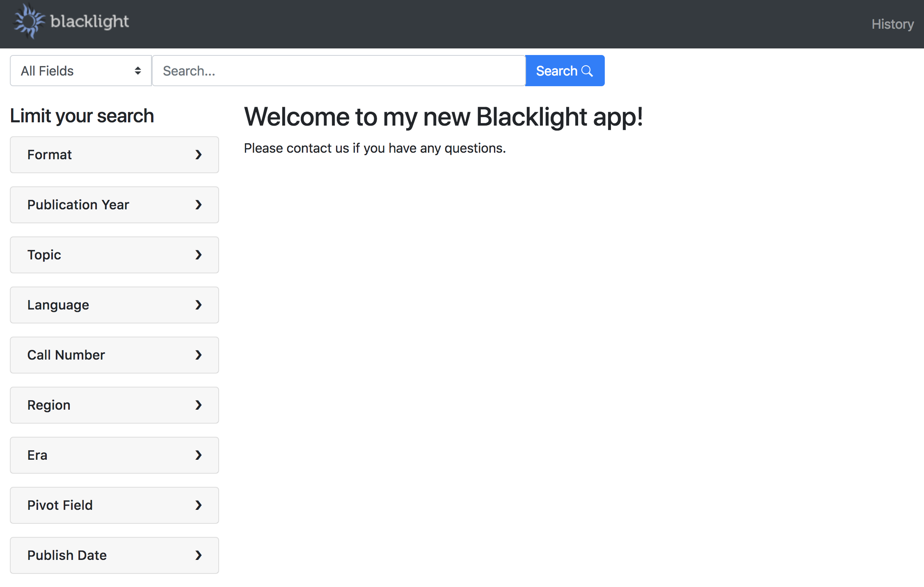Expand the Publish Date facet
The height and width of the screenshot is (587, 924).
(x=114, y=555)
